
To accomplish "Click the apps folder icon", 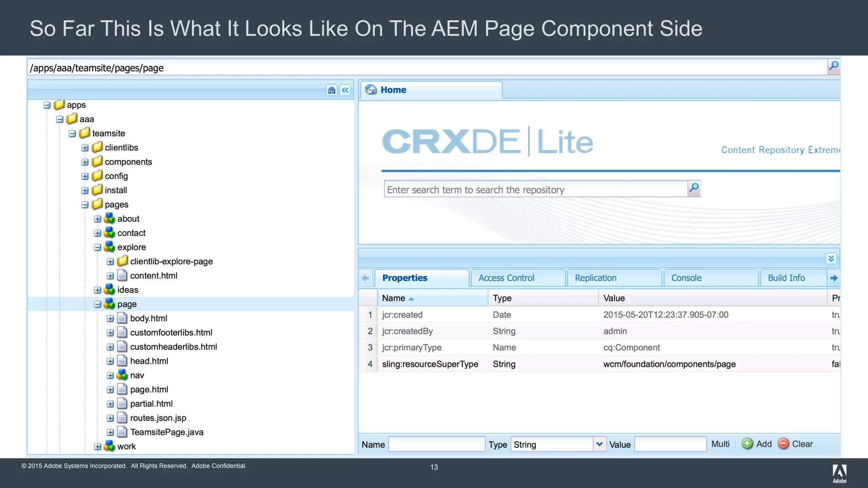I will pyautogui.click(x=59, y=104).
